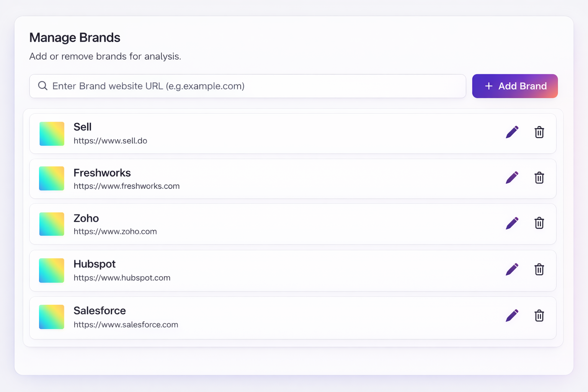Screen dimensions: 588x392
Task: Edit the Zoho brand entry
Action: click(x=512, y=223)
